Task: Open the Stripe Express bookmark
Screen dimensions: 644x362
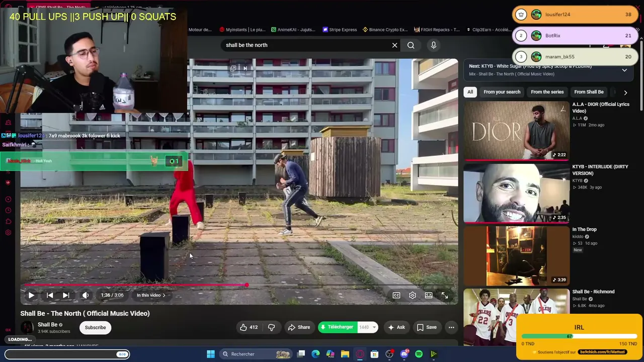Action: pyautogui.click(x=340, y=30)
